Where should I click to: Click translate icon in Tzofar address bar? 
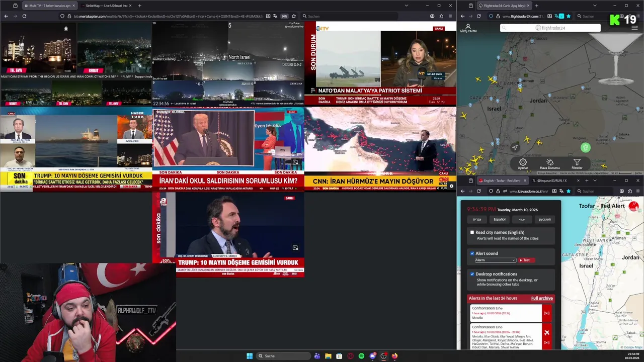561,191
